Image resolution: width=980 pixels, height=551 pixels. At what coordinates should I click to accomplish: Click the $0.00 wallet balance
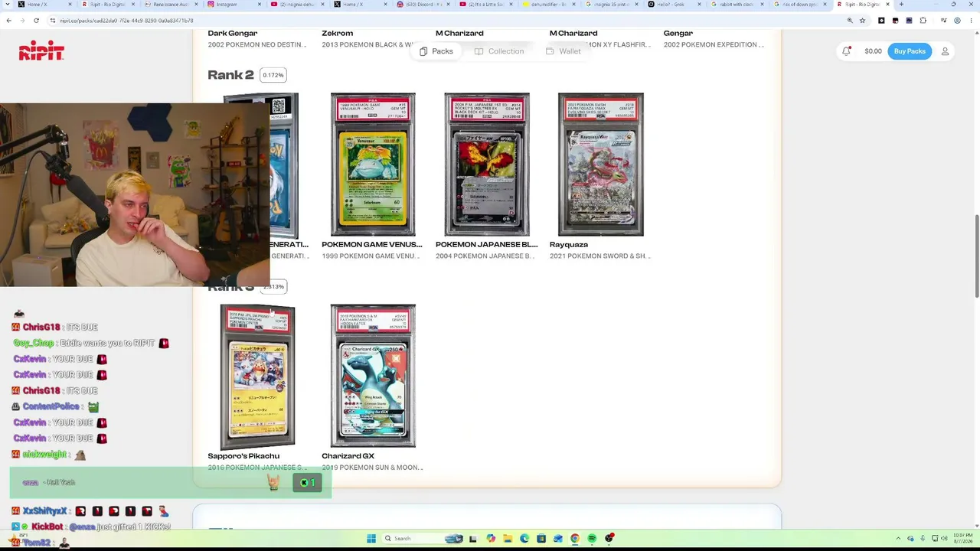tap(873, 51)
